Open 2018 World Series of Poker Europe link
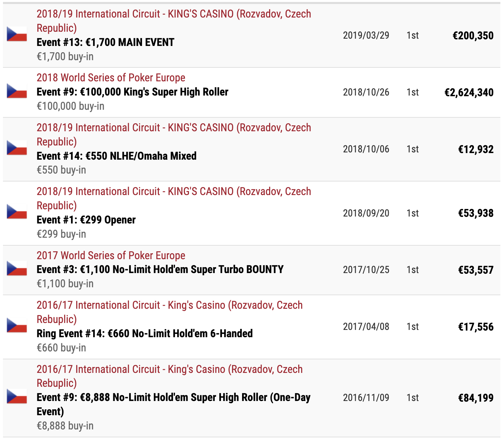 pos(111,78)
